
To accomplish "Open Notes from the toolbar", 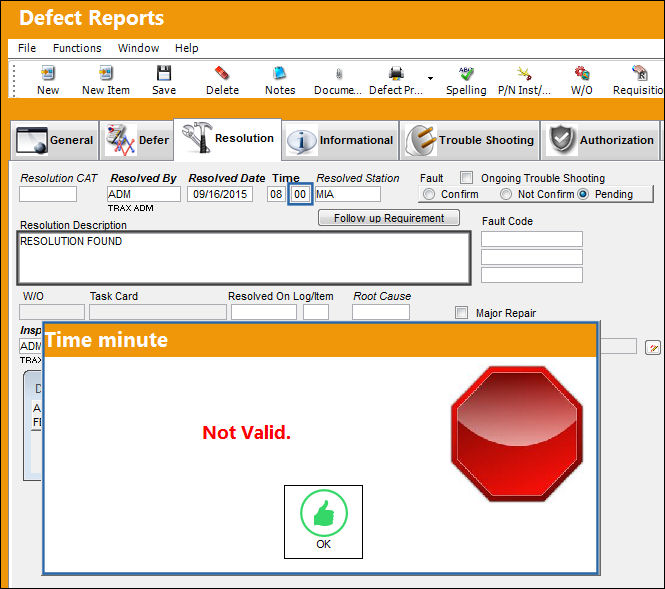I will pyautogui.click(x=279, y=73).
